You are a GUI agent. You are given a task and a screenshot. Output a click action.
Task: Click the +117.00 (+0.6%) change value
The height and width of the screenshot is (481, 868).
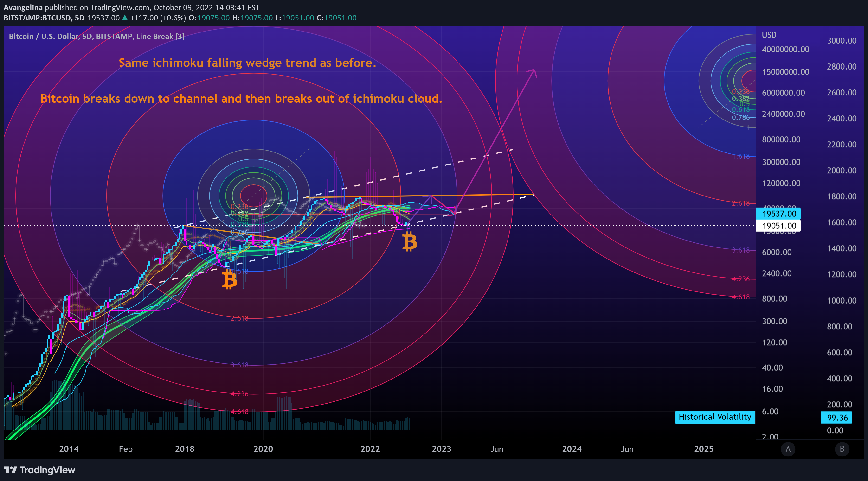pyautogui.click(x=158, y=18)
